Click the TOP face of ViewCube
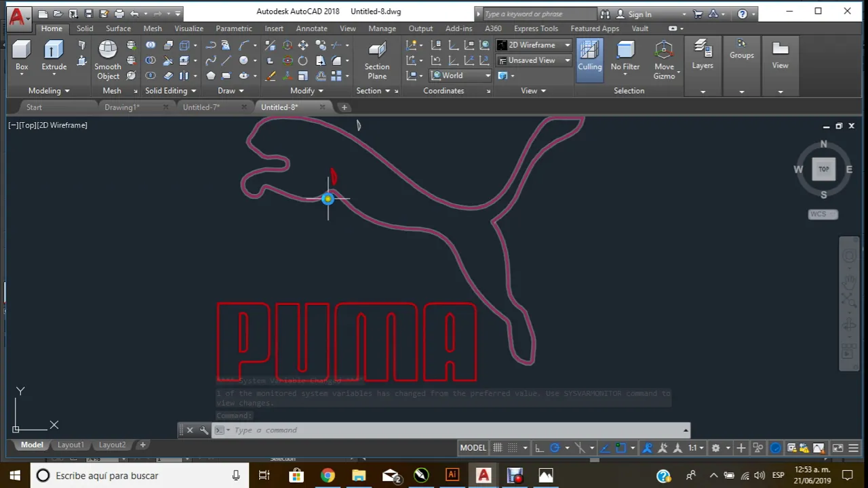Screen dimensions: 868x488 pos(823,169)
